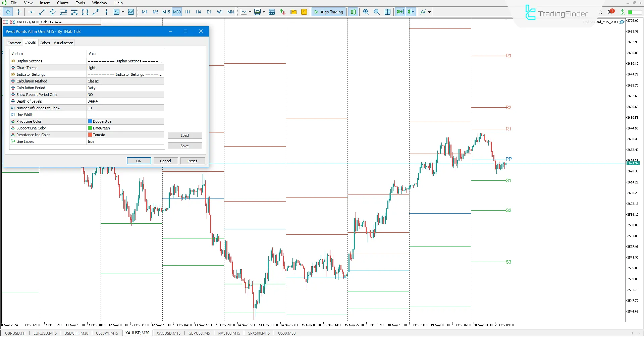Toggle the chart shift feature
The image size is (644, 337).
click(411, 12)
